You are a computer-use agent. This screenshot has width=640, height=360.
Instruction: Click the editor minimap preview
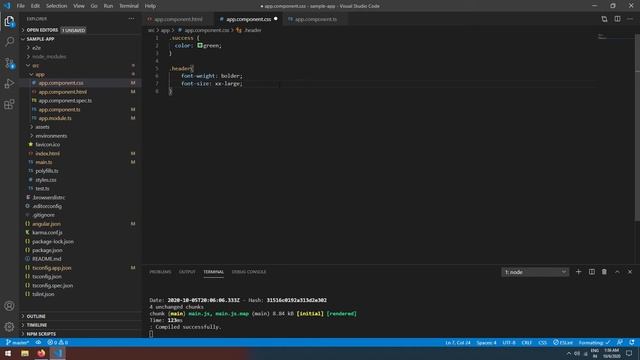point(616,37)
